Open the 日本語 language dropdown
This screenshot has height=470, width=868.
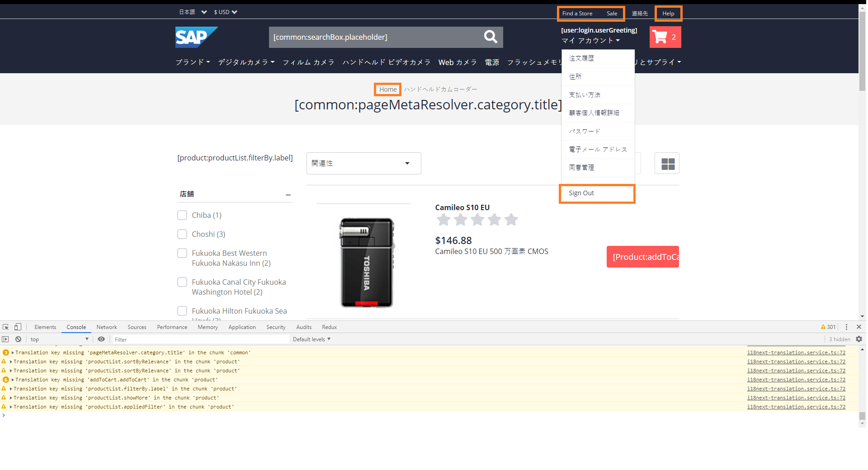click(193, 12)
